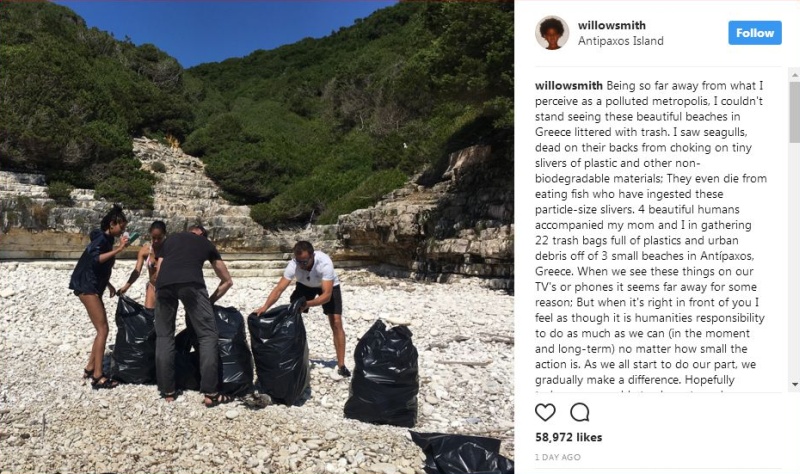The image size is (800, 474).
Task: Open the profile avatar picture
Action: (x=552, y=33)
